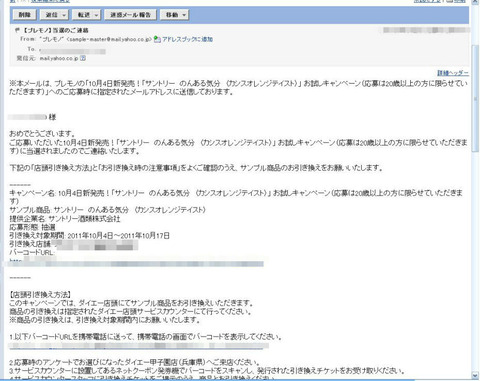Open the 転送 dropdown arrow

coord(97,15)
